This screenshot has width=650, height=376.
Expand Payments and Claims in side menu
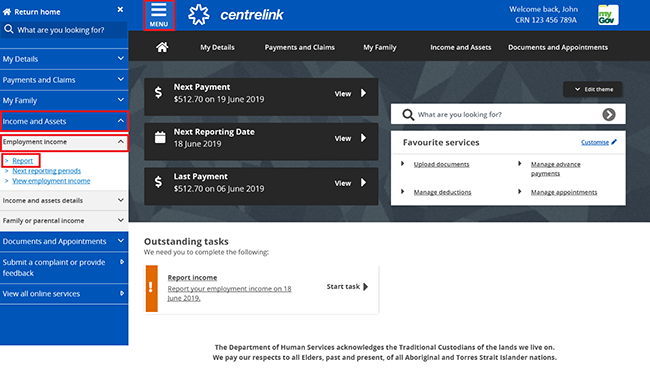pyautogui.click(x=64, y=80)
